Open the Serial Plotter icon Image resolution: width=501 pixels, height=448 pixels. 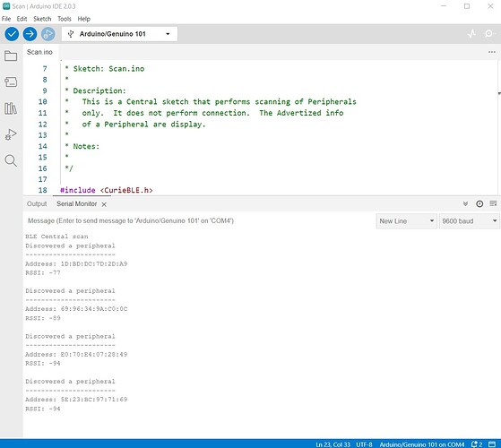[x=471, y=33]
